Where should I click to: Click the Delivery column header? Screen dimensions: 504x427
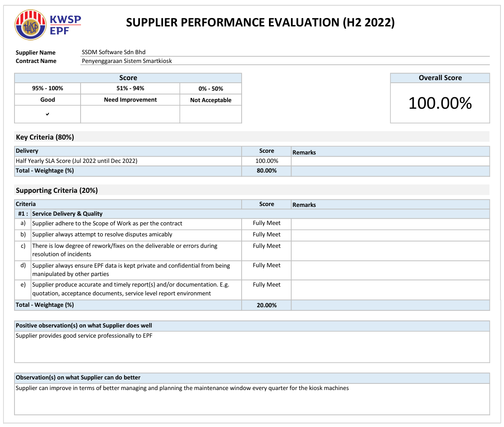pos(128,151)
